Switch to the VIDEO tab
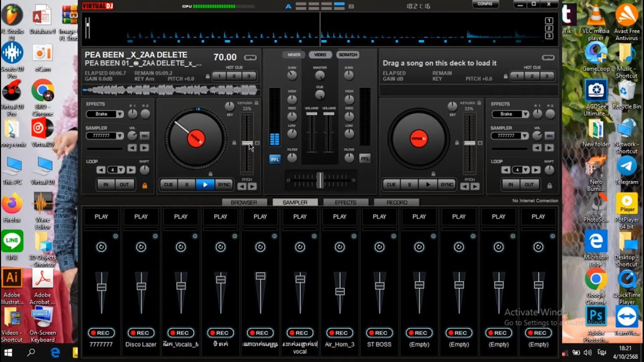The height and width of the screenshot is (362, 644). tap(320, 55)
